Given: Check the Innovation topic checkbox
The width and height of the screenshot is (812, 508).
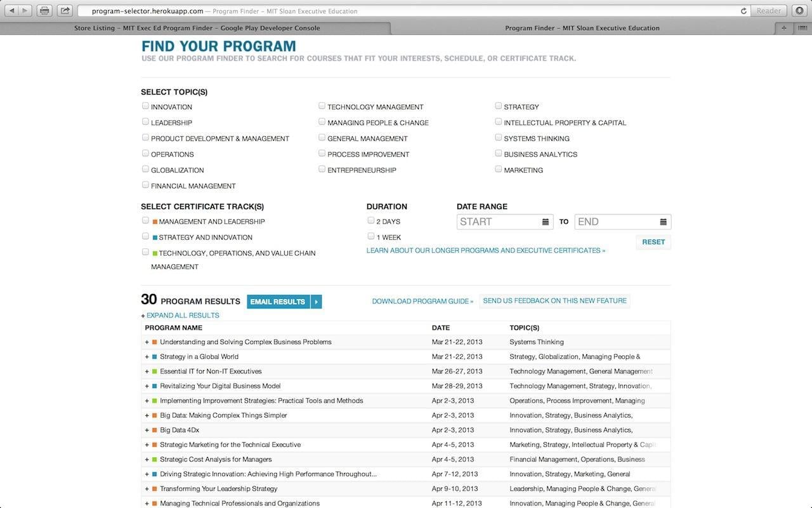Looking at the screenshot, I should tap(145, 106).
